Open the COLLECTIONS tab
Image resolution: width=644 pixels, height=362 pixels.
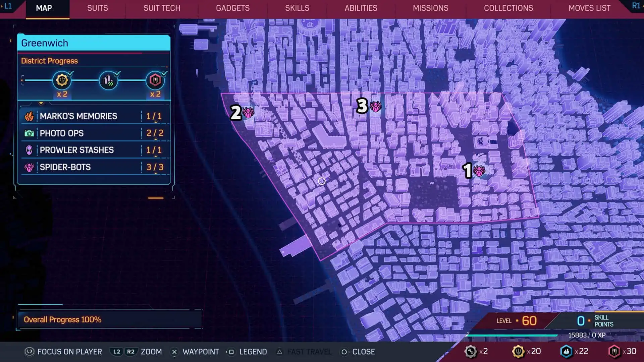508,8
